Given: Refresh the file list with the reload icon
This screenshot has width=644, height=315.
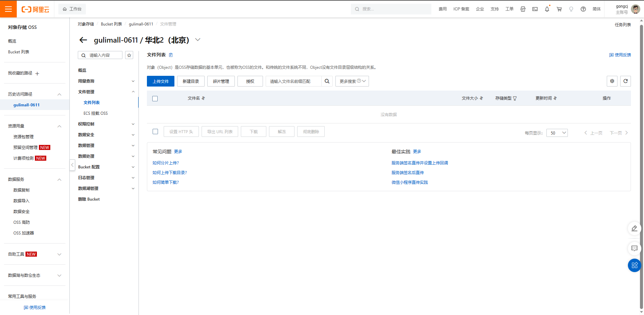Looking at the screenshot, I should pyautogui.click(x=625, y=81).
